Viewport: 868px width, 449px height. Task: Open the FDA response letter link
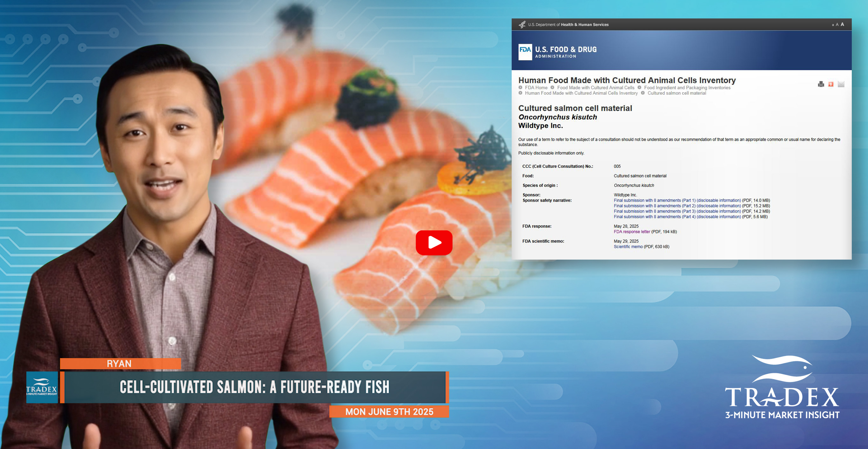click(632, 232)
